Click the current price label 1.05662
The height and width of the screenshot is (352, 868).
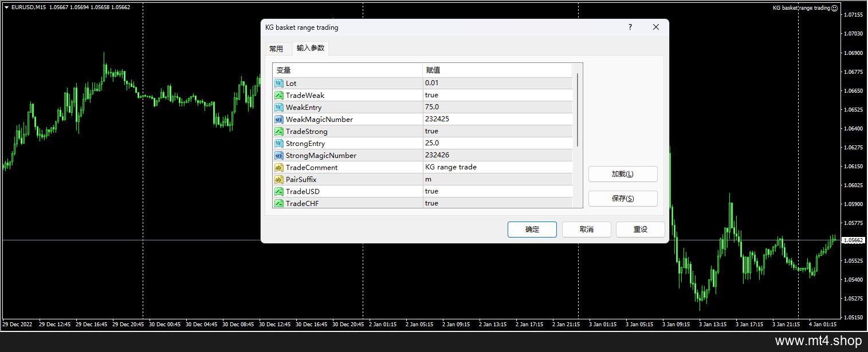point(854,240)
